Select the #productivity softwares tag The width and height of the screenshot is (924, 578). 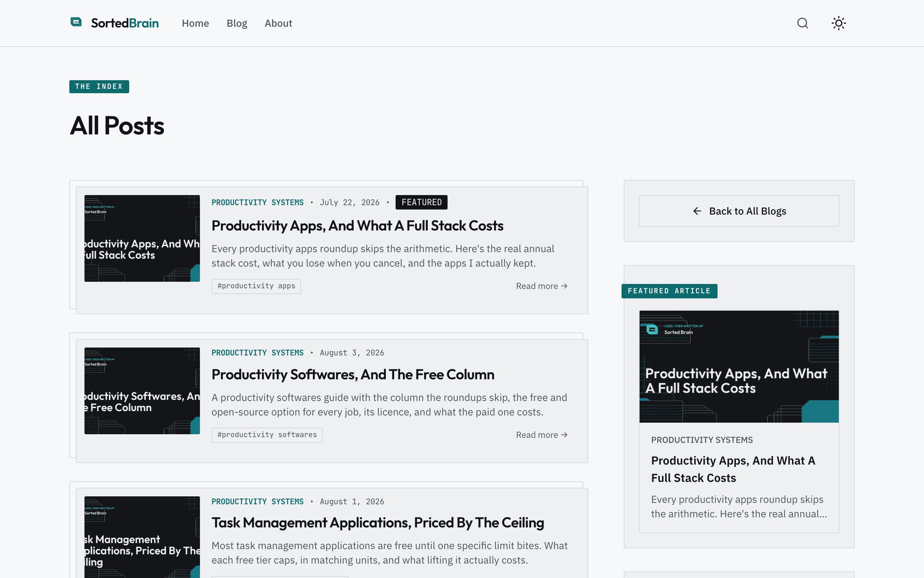point(267,435)
